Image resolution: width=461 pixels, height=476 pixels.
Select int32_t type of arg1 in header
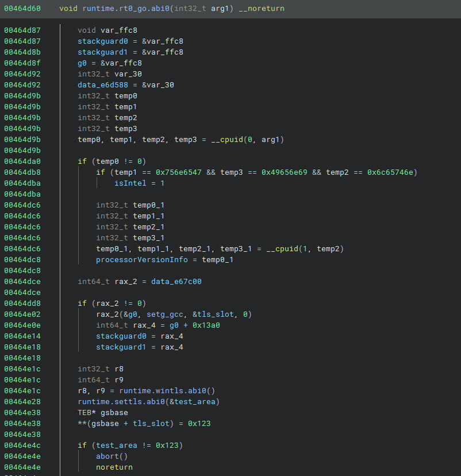(190, 9)
